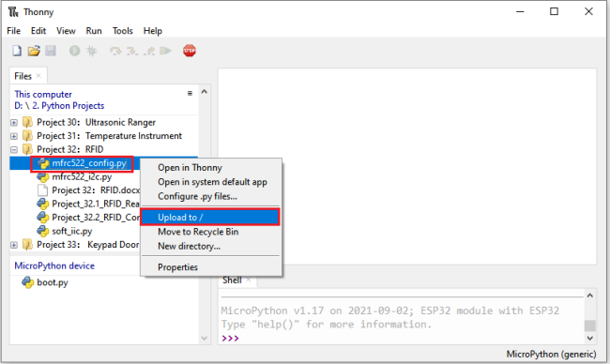610x364 pixels.
Task: Click the Step out toolbar icon
Action: tap(149, 51)
